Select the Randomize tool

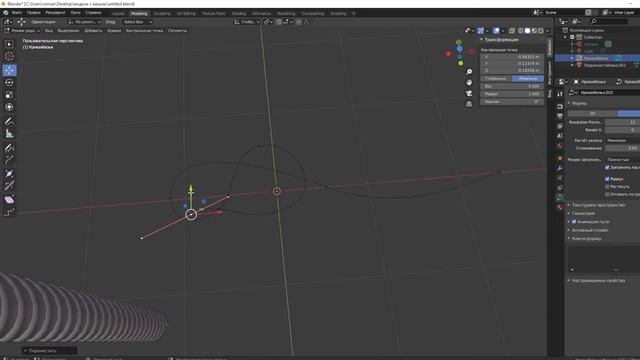click(x=9, y=212)
